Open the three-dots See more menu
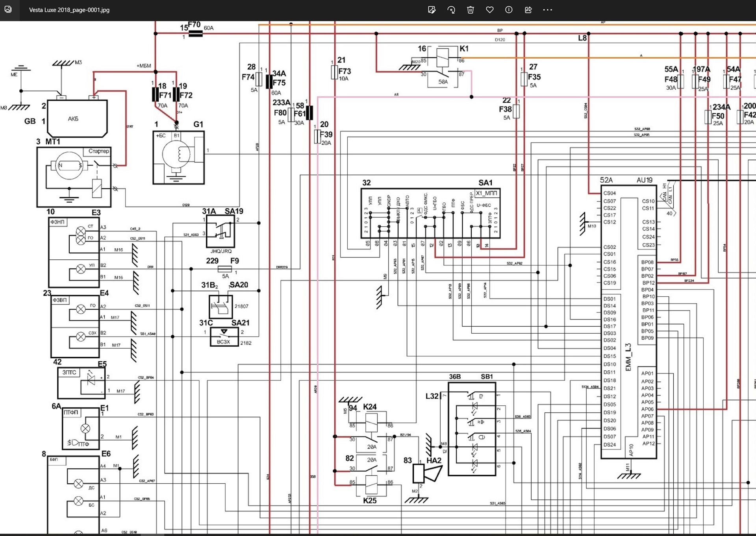Screen dimensions: 756x536 547,10
